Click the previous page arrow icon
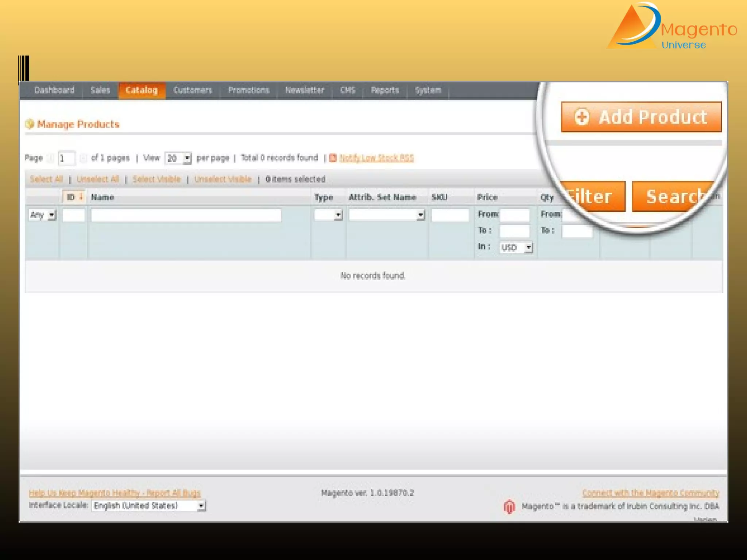This screenshot has height=560, width=747. 51,158
